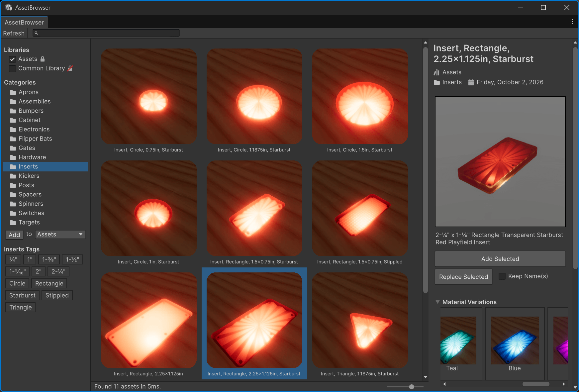The width and height of the screenshot is (579, 392).
Task: Click the Replace Selected button
Action: (x=463, y=277)
